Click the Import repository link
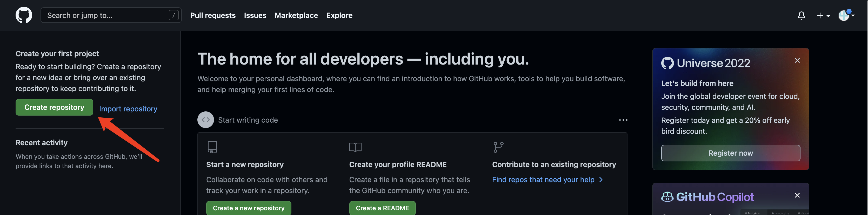The width and height of the screenshot is (868, 215). point(128,109)
